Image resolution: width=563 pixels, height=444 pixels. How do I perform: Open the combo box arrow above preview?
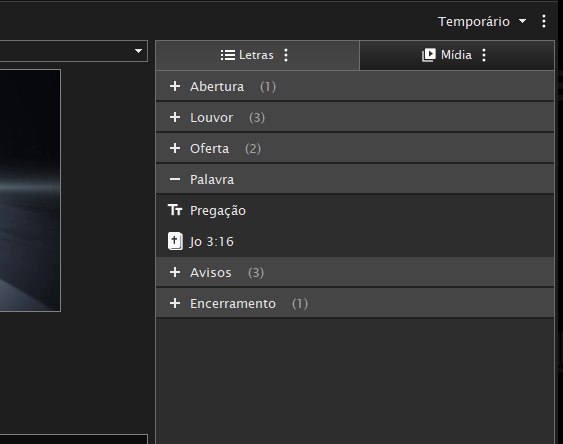(x=139, y=51)
